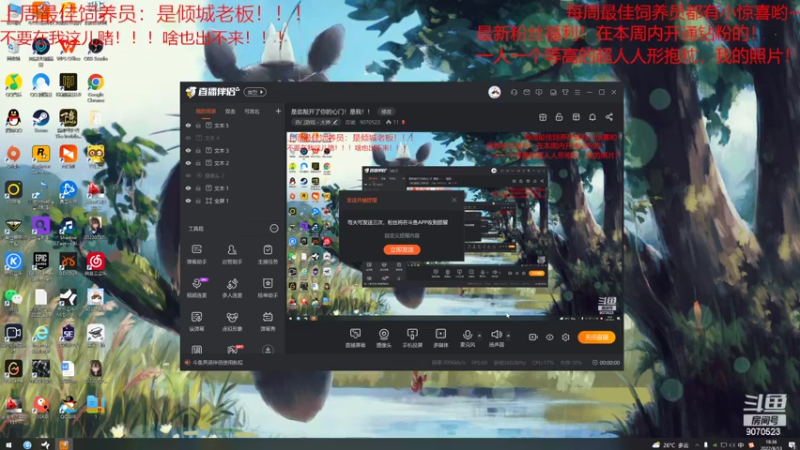The width and height of the screenshot is (800, 450).
Task: Click the orange 关闭直播 stop-stream button
Action: coord(596,337)
